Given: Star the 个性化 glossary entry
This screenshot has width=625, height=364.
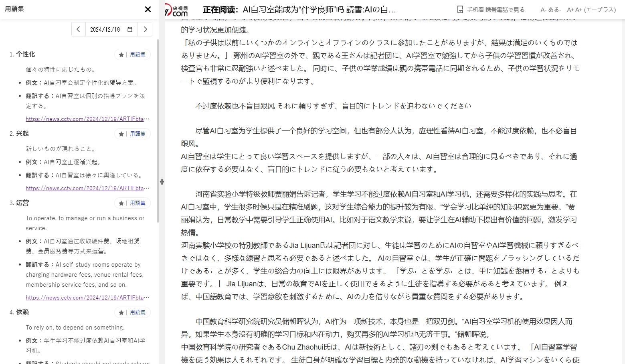Looking at the screenshot, I should coord(121,55).
